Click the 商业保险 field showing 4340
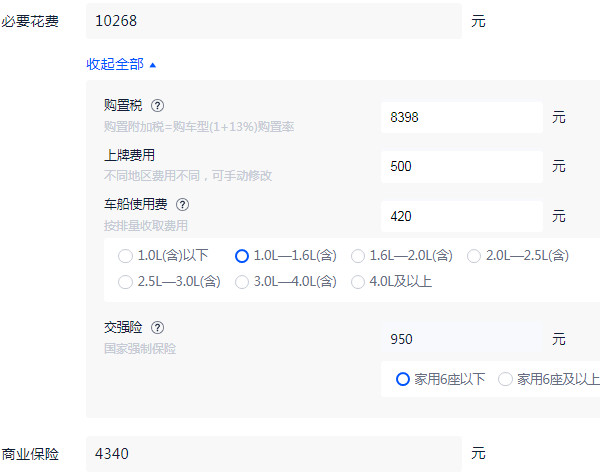Image resolution: width=600 pixels, height=474 pixels. point(274,454)
